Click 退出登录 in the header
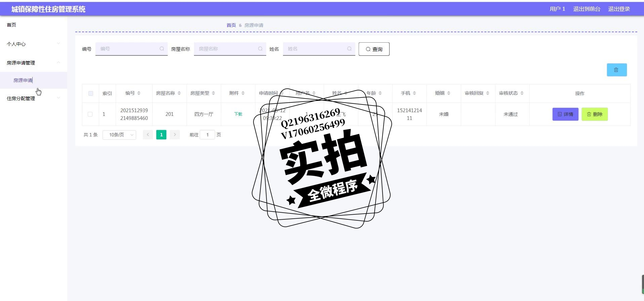 click(619, 9)
